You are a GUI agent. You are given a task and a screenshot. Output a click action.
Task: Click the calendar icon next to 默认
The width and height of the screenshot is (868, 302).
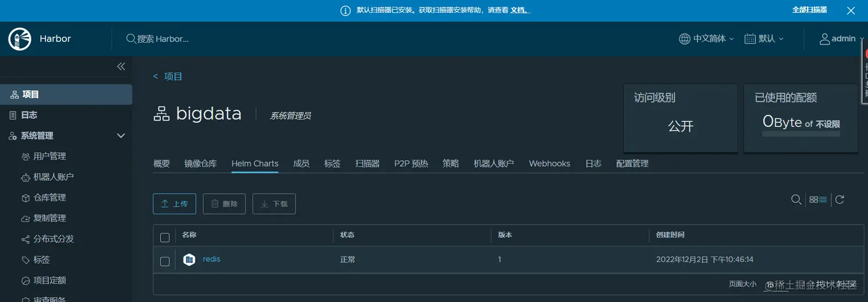point(750,39)
